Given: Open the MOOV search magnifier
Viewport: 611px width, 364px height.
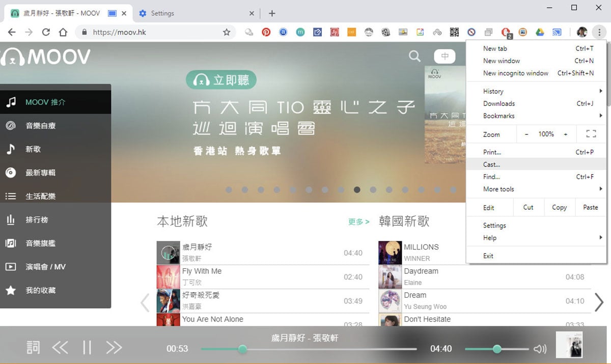Looking at the screenshot, I should tap(415, 56).
